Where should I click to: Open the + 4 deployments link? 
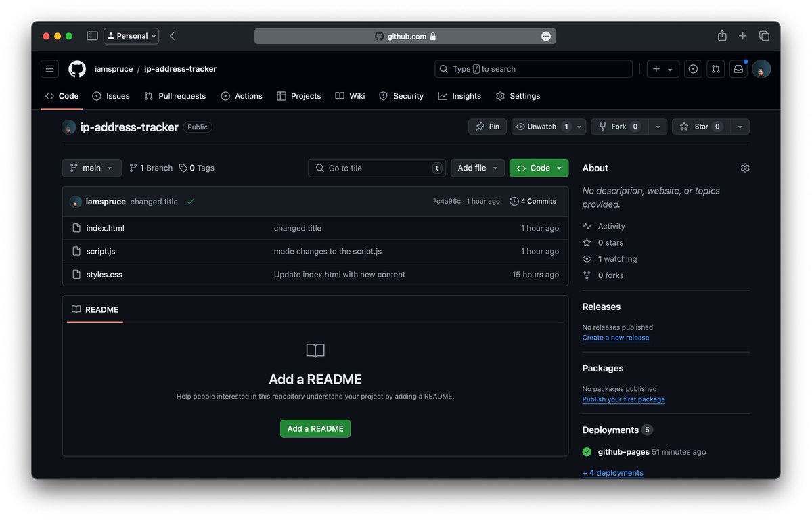coord(613,473)
